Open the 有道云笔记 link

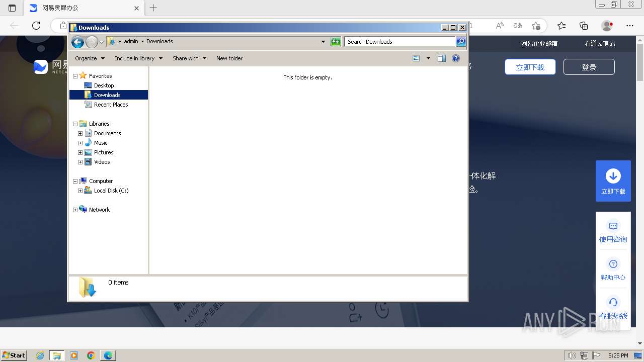(600, 44)
